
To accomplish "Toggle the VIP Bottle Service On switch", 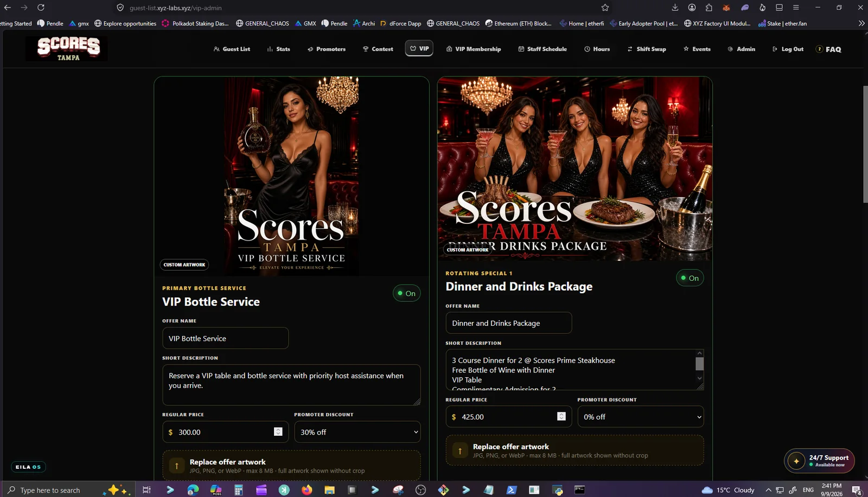I will [x=406, y=293].
